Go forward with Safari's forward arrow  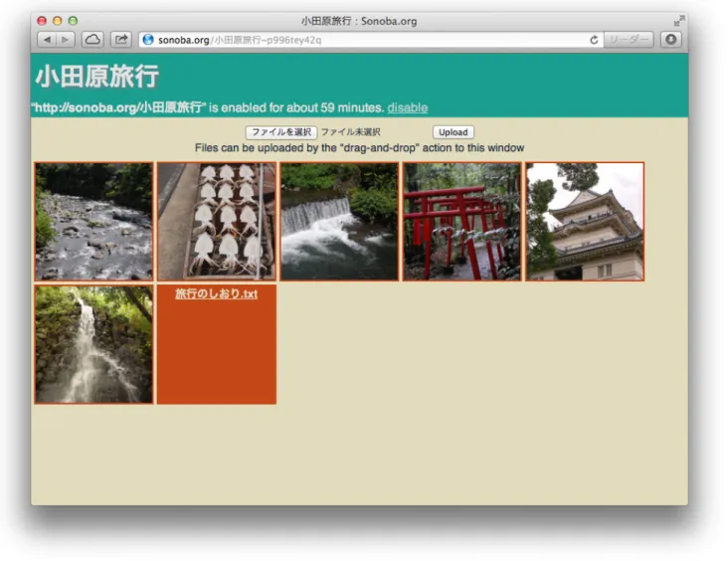click(x=66, y=40)
